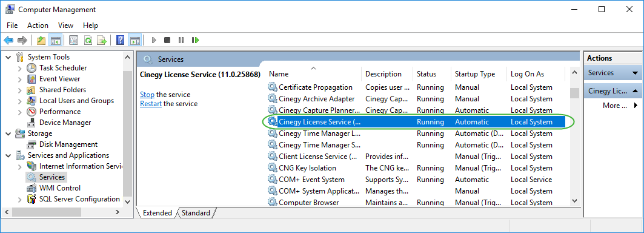Open the Services actions dropdown arrow

[635, 73]
